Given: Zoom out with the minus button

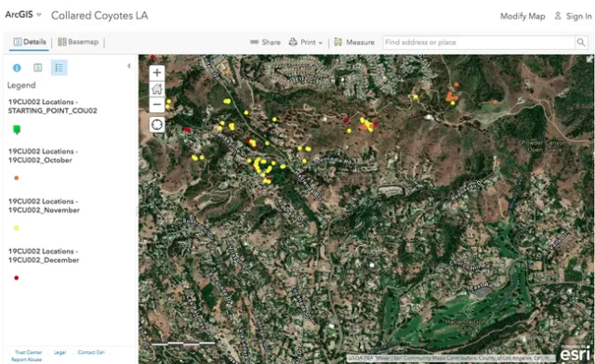Looking at the screenshot, I should point(157,104).
